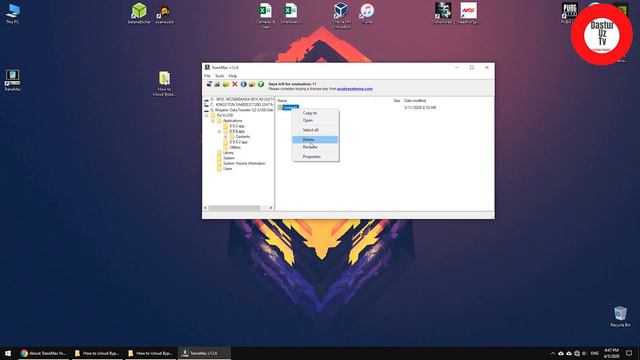
Task: Open Properties from the context menu
Action: (315, 157)
